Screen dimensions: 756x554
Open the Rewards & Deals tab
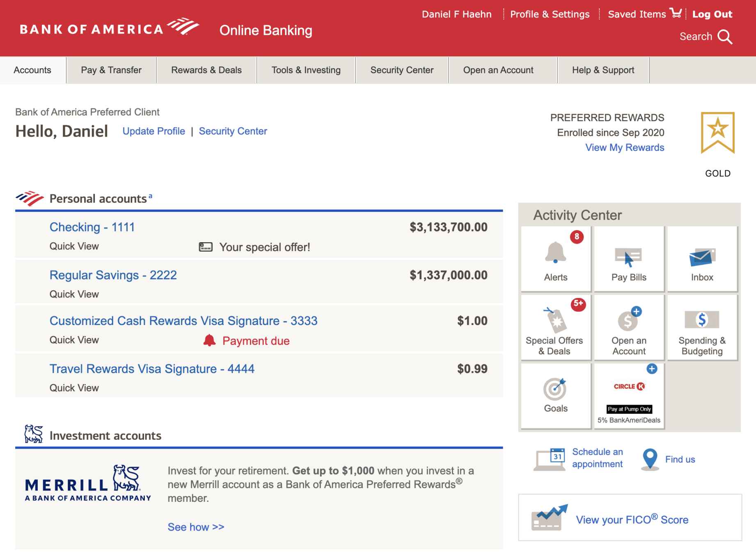coord(206,70)
